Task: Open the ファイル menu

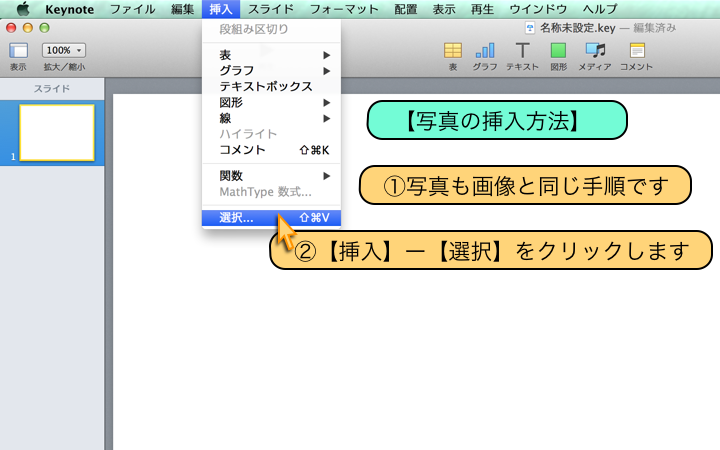Action: 133,9
